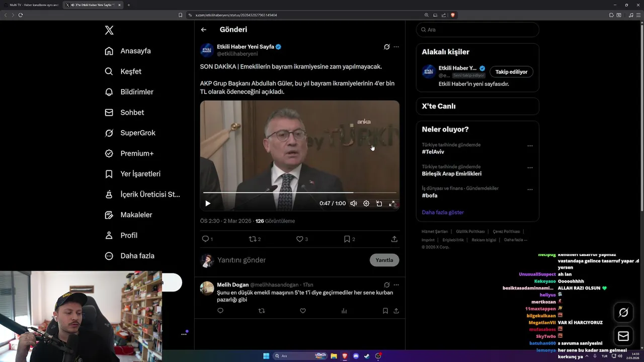Open the #bofa trending topic
The height and width of the screenshot is (362, 644).
point(430,196)
